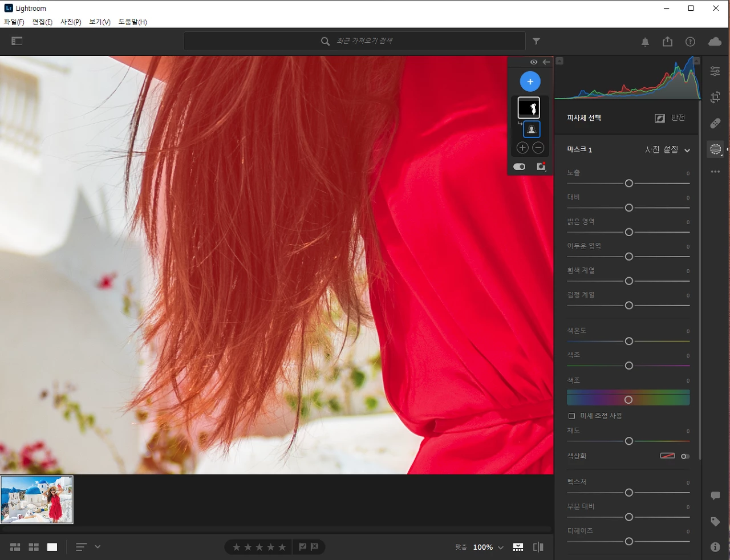Viewport: 730px width, 560px height.
Task: Switch to Detail single photo view
Action: (x=52, y=547)
